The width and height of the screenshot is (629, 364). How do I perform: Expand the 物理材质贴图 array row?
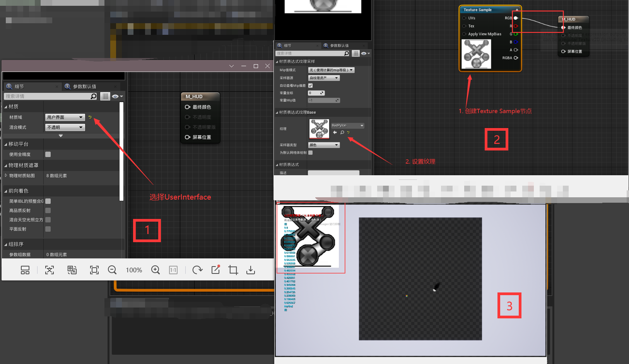tap(6, 176)
